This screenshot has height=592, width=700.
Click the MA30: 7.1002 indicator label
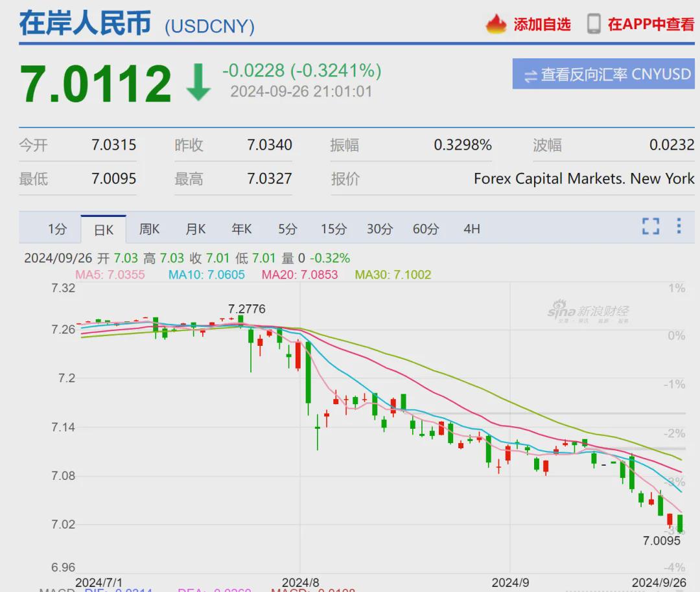pyautogui.click(x=393, y=275)
